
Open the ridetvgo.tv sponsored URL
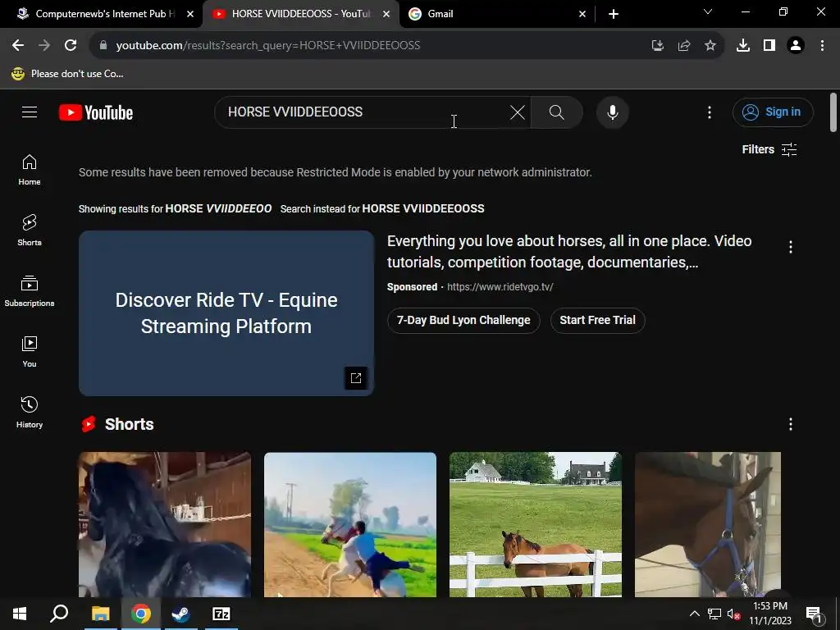pos(500,287)
